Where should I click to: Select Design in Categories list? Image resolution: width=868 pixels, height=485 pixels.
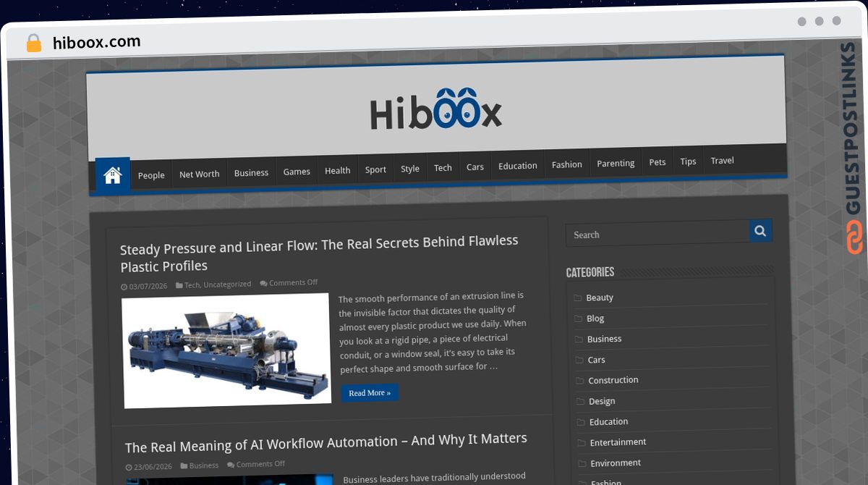pyautogui.click(x=602, y=401)
